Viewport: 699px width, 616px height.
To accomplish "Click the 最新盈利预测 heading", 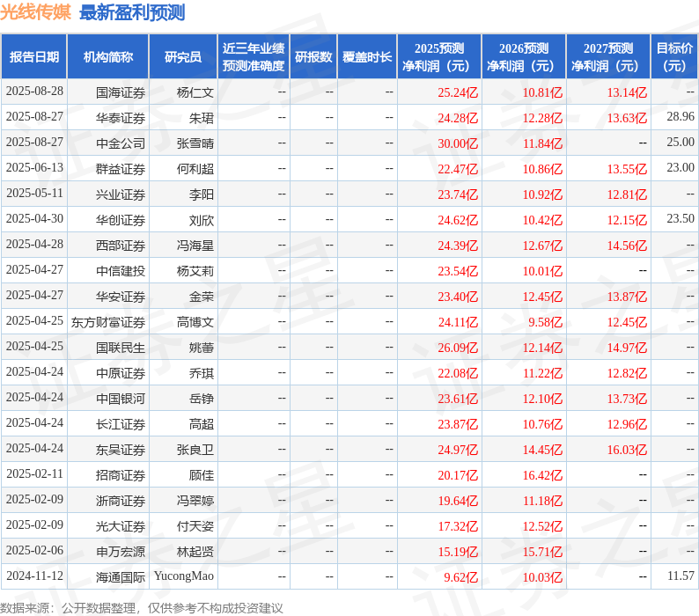I will [132, 12].
